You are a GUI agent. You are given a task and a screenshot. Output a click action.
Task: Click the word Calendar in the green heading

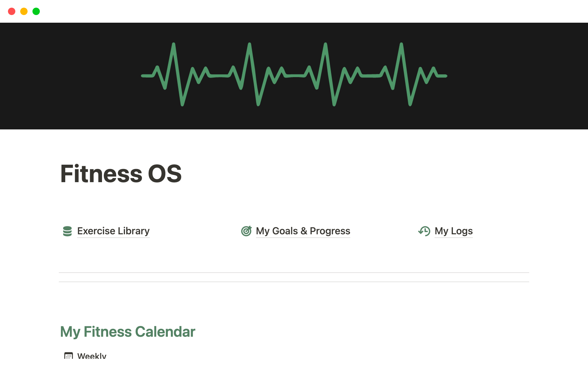(165, 332)
